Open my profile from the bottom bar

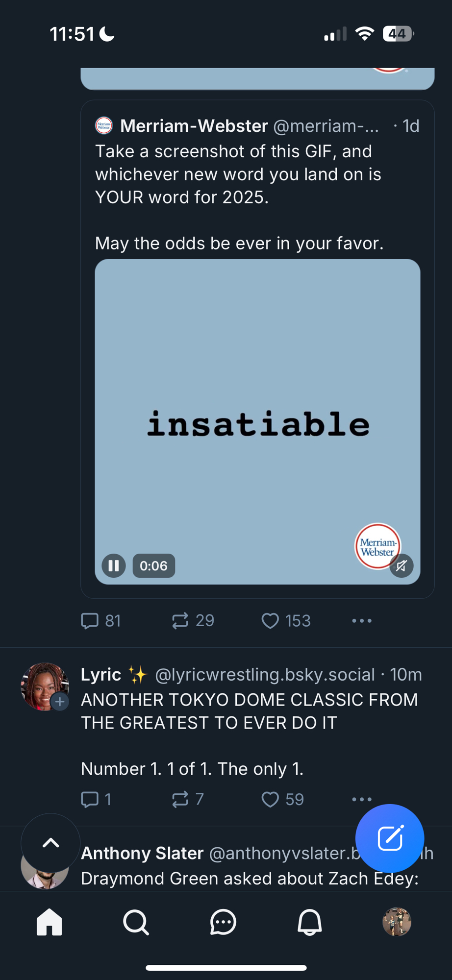[397, 922]
